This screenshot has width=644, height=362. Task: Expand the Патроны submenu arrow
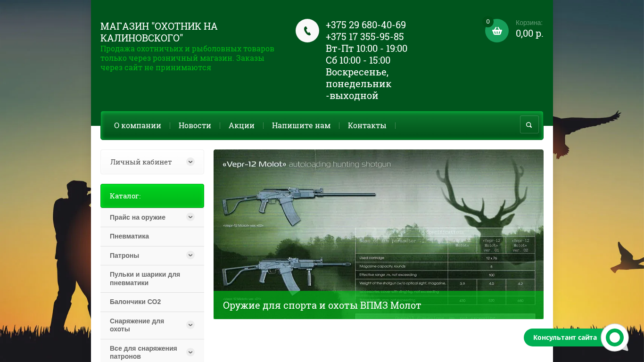(190, 255)
